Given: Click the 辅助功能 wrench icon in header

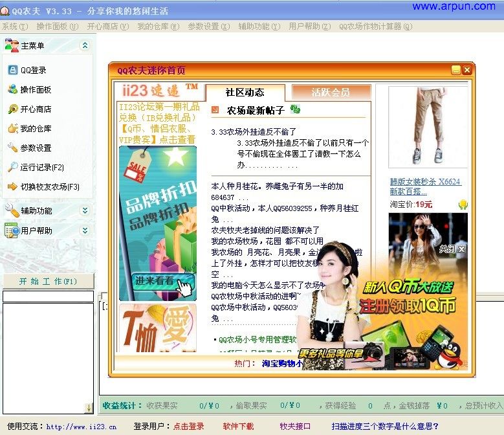Looking at the screenshot, I should (x=12, y=210).
